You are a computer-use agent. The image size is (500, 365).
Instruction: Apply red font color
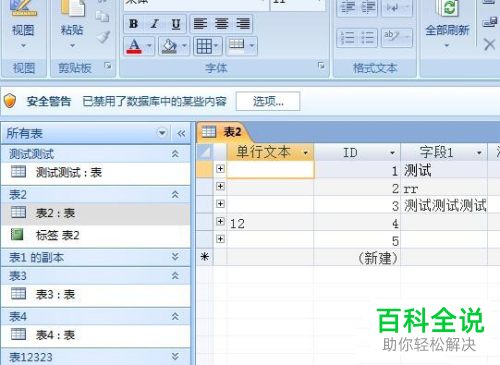(x=134, y=46)
